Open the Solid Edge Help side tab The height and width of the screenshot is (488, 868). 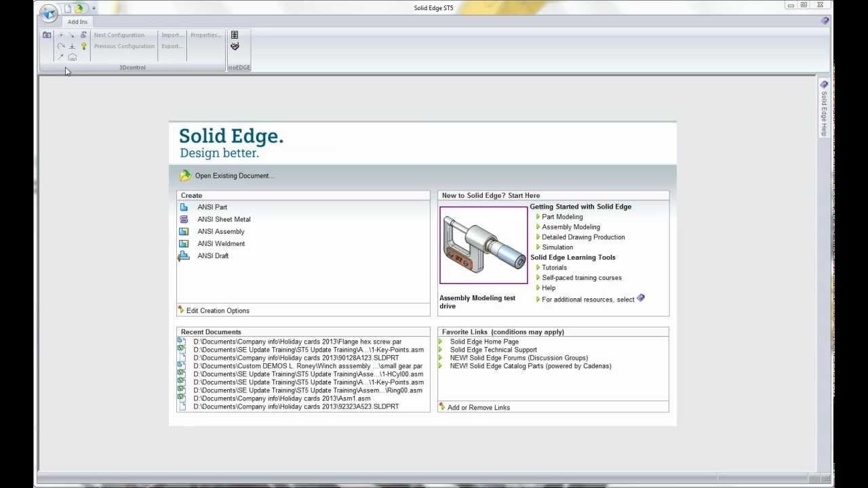[x=824, y=108]
